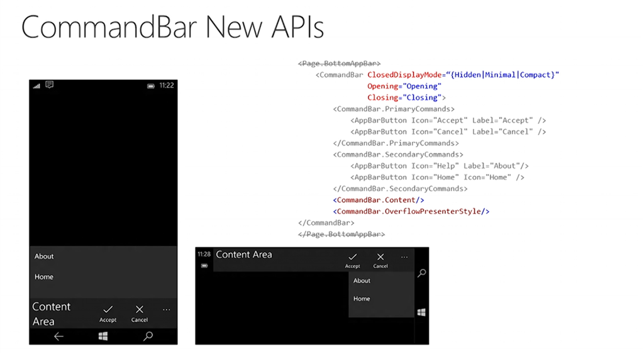This screenshot has width=644, height=353.
Task: Click battery icon below 11:28
Action: 204,266
